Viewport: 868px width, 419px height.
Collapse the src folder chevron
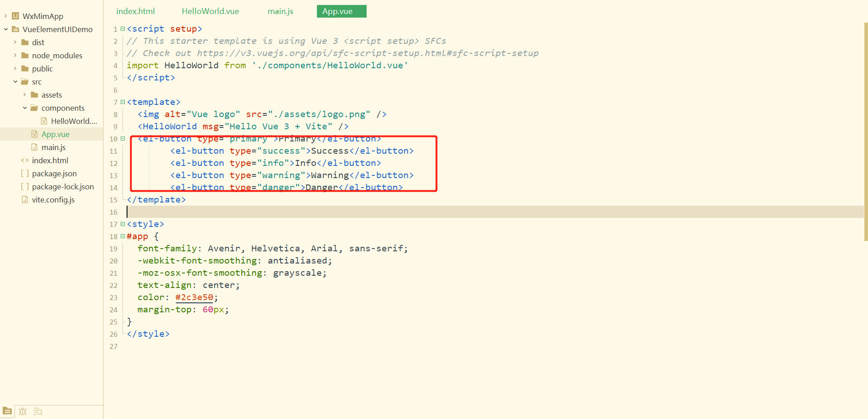[15, 81]
